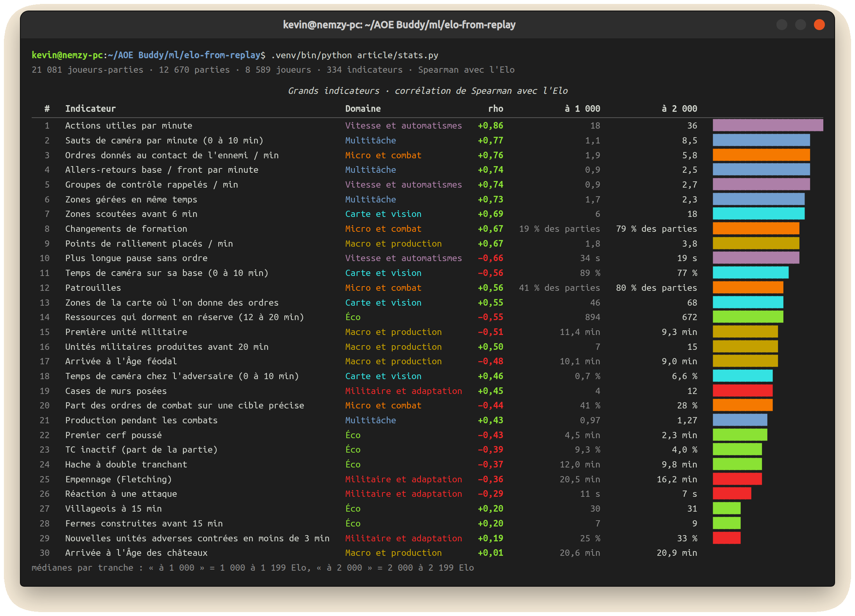This screenshot has width=855, height=616.
Task: Click the orange bar for 'Ordres donnés au contact'
Action: pyautogui.click(x=761, y=155)
